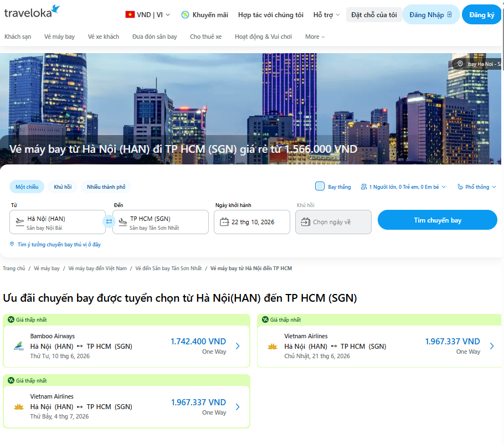The width and height of the screenshot is (504, 444).
Task: Open Hợp tác với chúng tôi link
Action: (271, 15)
